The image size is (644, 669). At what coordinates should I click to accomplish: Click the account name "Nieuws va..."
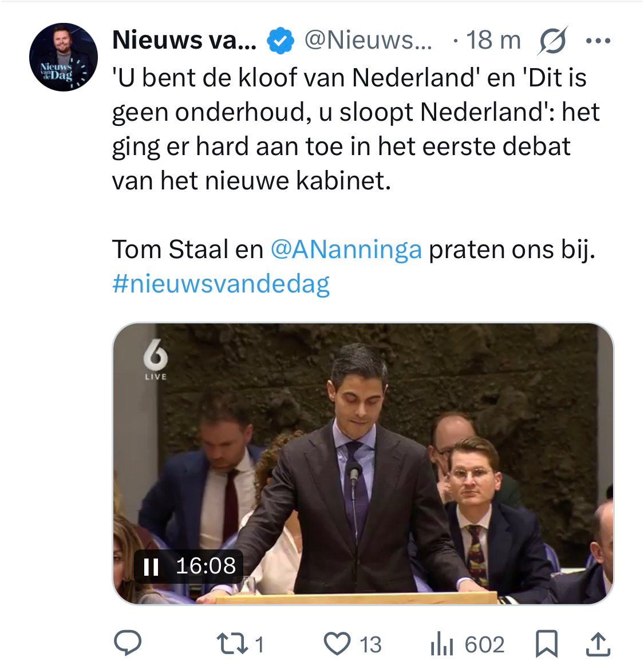pyautogui.click(x=184, y=40)
